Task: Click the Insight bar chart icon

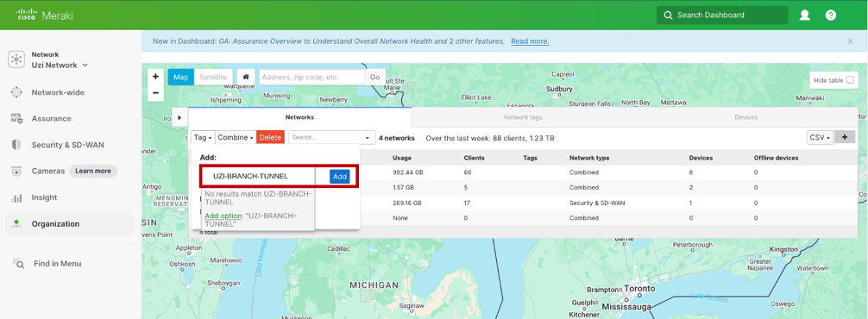Action: click(x=16, y=197)
